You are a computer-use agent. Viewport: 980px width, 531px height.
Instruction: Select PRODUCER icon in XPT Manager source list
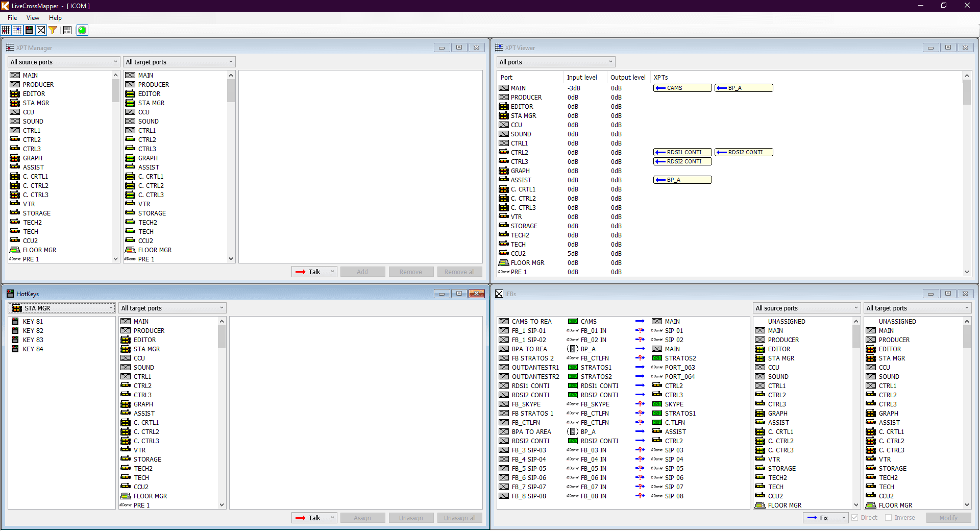[15, 84]
